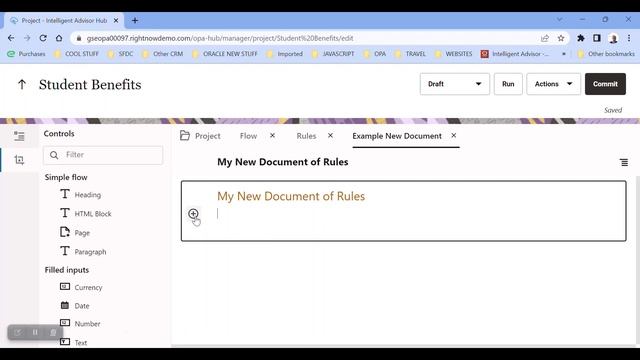The height and width of the screenshot is (360, 640).
Task: Select the HTML Block control
Action: [x=86, y=213]
